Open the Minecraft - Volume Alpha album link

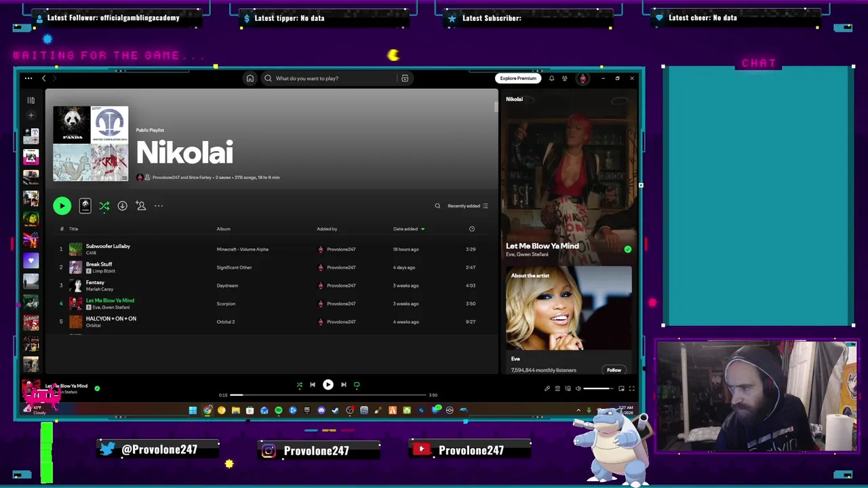point(242,249)
